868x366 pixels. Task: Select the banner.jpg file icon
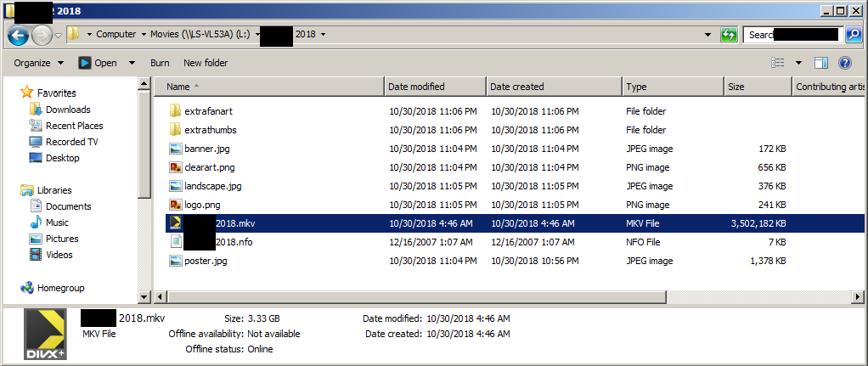click(176, 149)
